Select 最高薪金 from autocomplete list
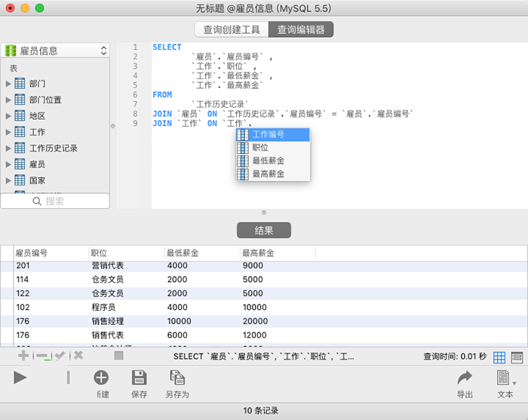The image size is (528, 420). 273,174
